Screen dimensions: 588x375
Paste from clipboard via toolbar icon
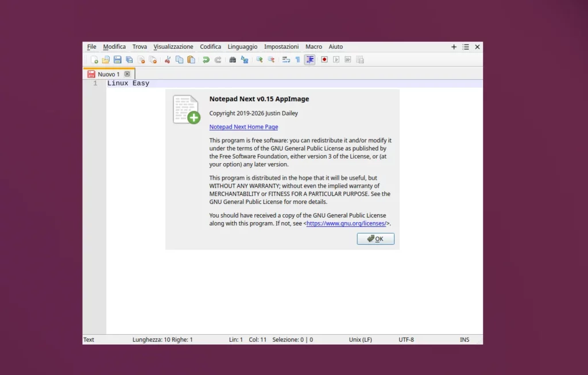point(191,60)
